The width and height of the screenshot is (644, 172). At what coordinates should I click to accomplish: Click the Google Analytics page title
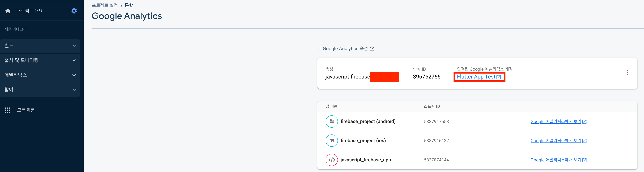coord(127,16)
